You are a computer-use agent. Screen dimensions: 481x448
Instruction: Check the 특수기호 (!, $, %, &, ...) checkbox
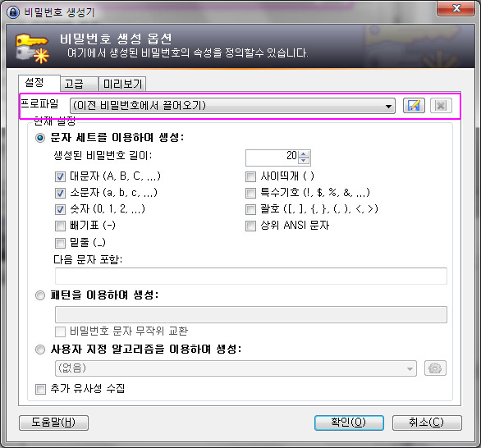pyautogui.click(x=250, y=193)
